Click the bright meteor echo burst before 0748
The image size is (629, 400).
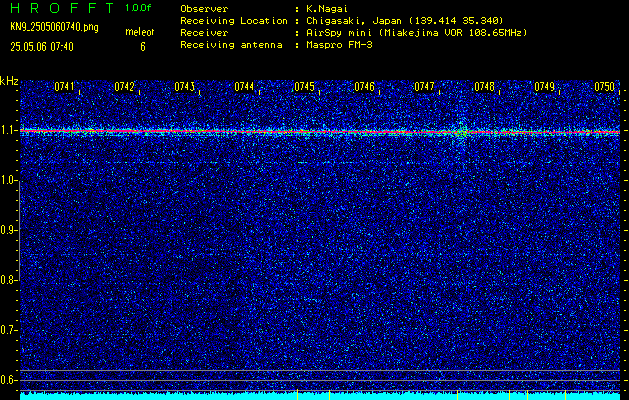(461, 131)
